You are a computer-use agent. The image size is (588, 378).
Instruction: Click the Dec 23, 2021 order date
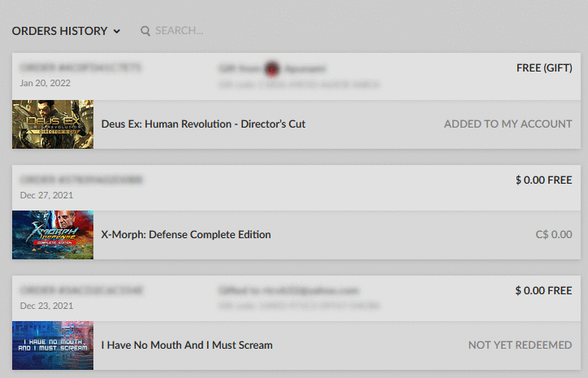[x=46, y=306]
